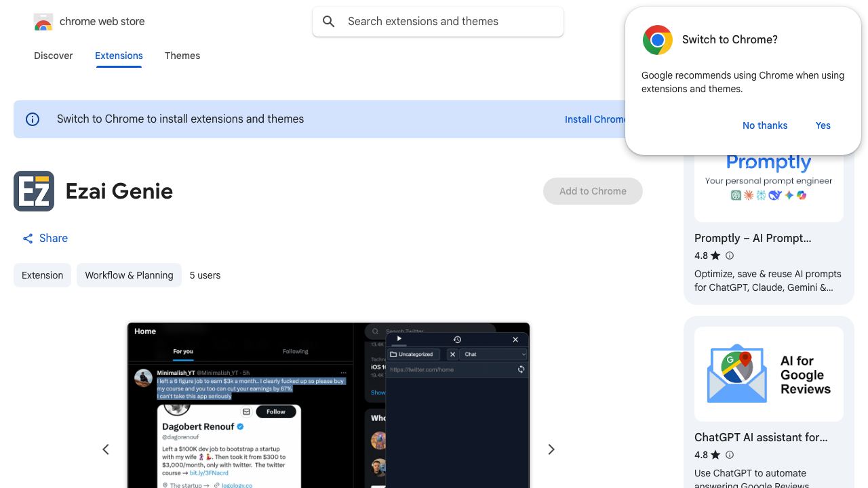Click the info icon in the blue banner
Screen dimensions: 868x488
33,119
